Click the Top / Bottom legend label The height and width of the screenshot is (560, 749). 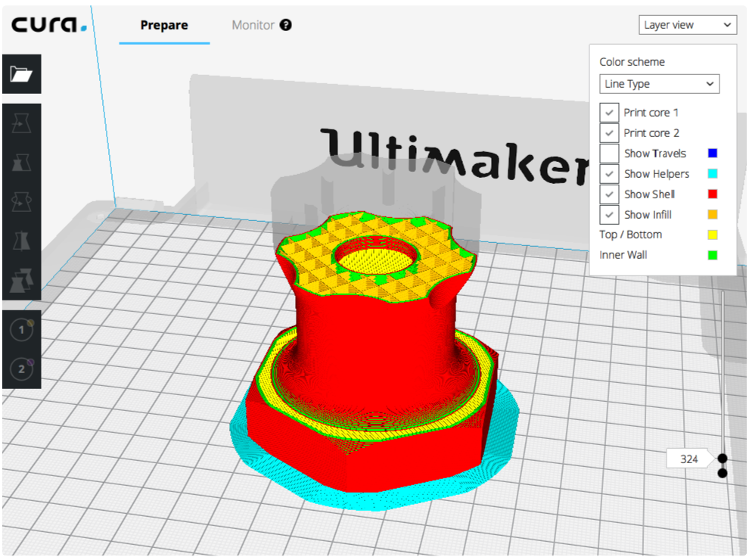click(630, 235)
